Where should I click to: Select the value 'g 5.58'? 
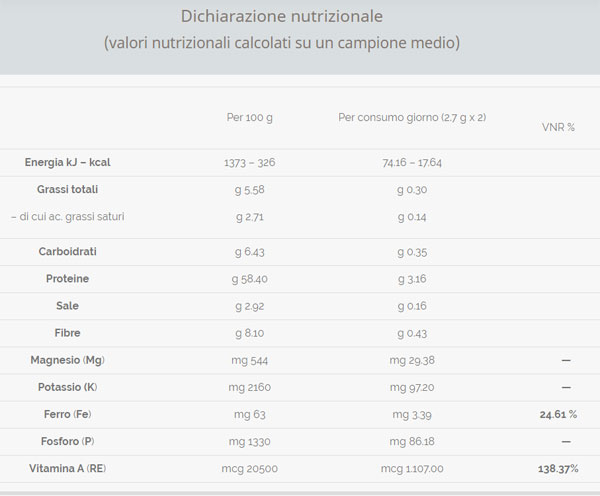point(249,190)
